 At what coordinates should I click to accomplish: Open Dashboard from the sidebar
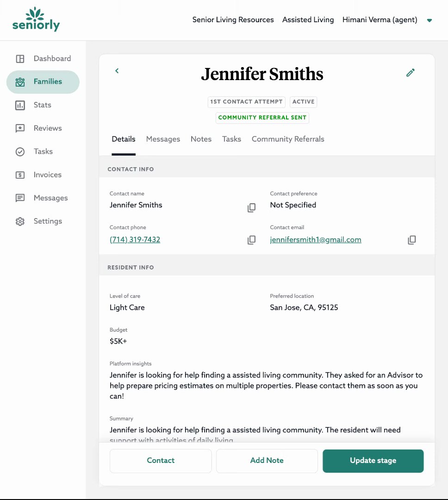pyautogui.click(x=52, y=59)
